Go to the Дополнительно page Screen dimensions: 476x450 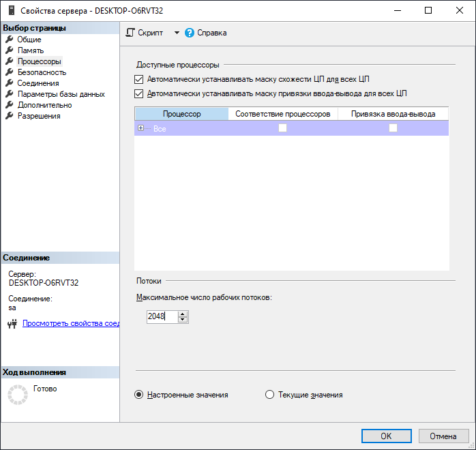(44, 105)
